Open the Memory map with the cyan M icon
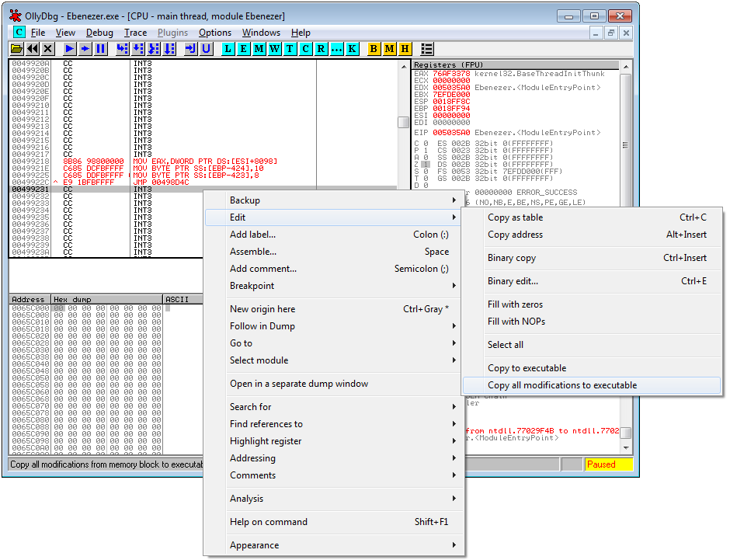The height and width of the screenshot is (560, 730). tap(259, 48)
